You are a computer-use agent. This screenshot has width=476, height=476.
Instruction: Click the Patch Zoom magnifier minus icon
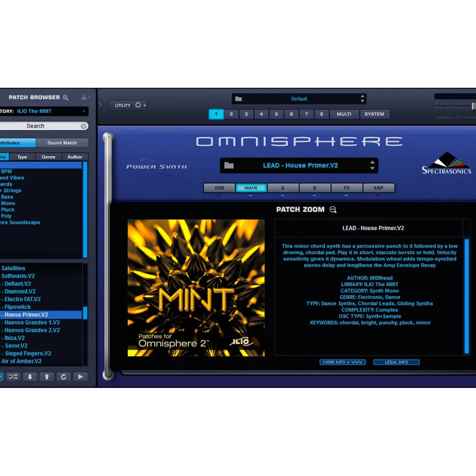tap(333, 209)
